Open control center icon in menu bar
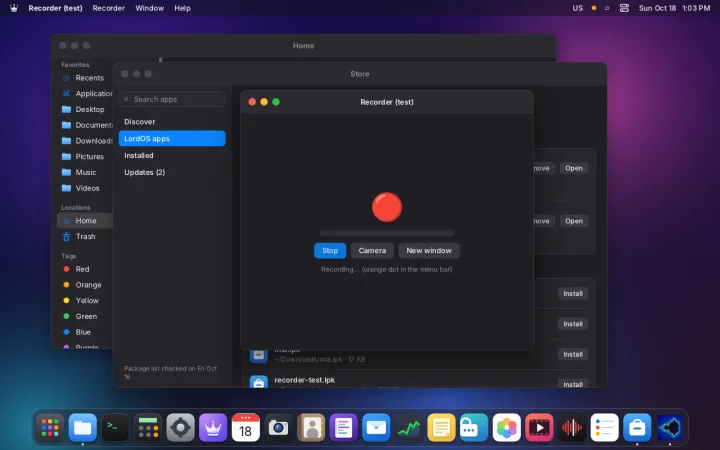This screenshot has width=720, height=450. point(624,8)
